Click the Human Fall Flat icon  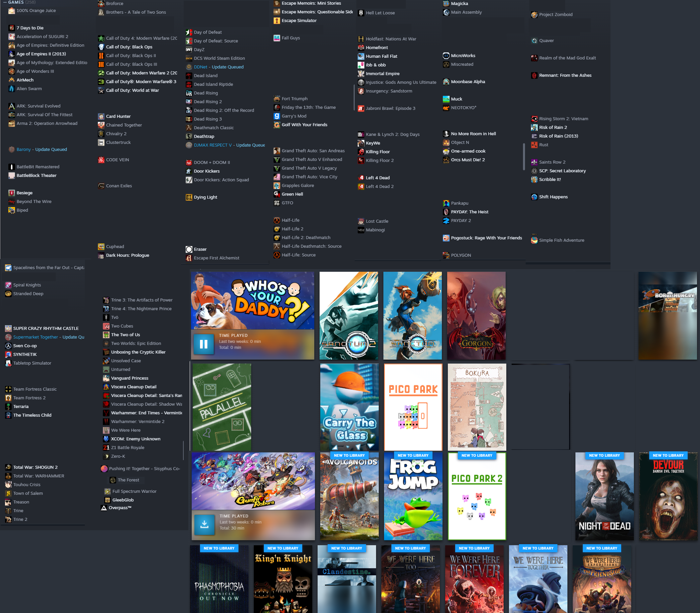(361, 56)
